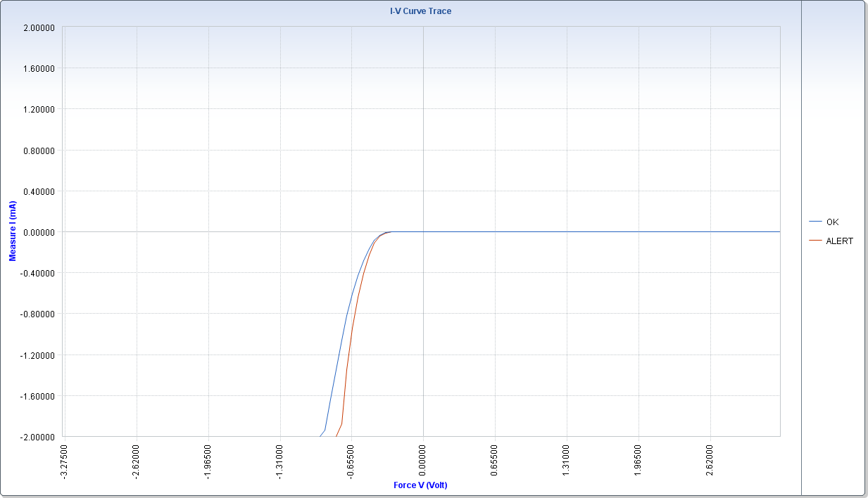Click the -0.40000 y-axis tick label
Screen dimensions: 868x498
tap(39, 273)
